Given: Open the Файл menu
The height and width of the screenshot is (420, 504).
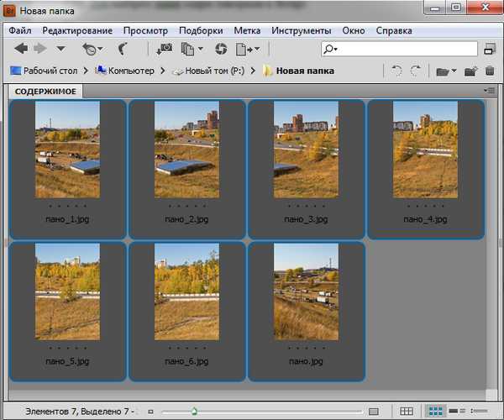Looking at the screenshot, I should [x=20, y=30].
